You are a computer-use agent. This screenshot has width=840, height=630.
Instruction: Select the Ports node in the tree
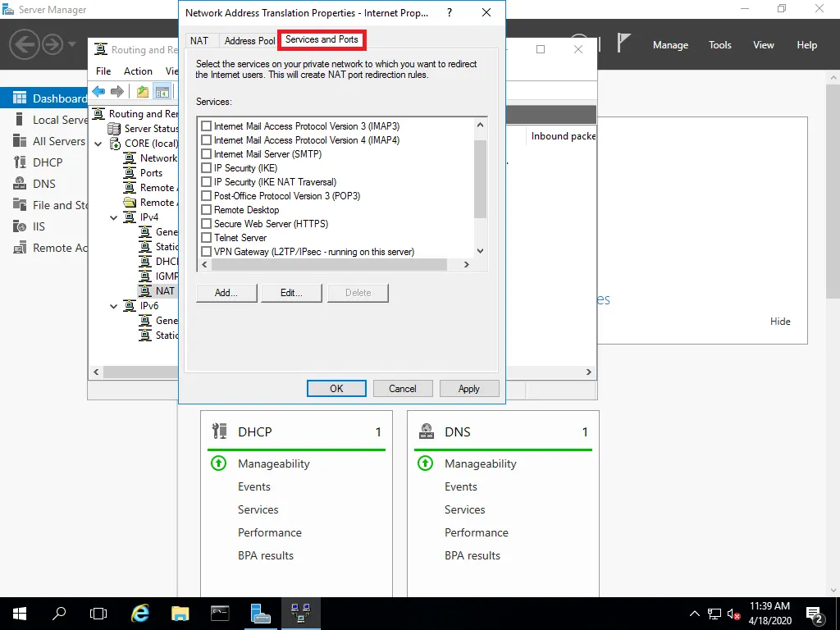(151, 173)
